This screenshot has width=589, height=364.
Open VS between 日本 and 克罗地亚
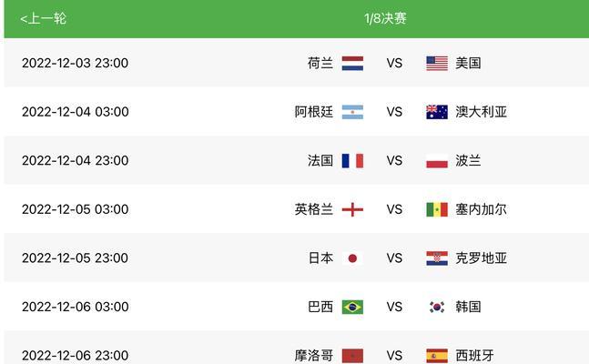[x=394, y=258]
